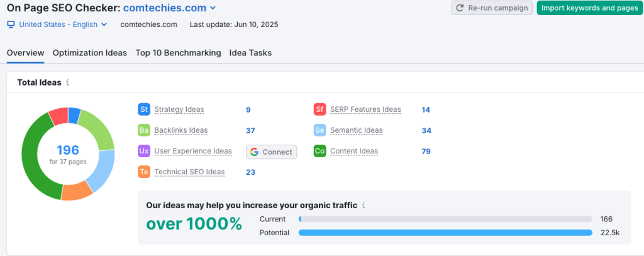Click the User Experience 'Ux' icon
The image size is (644, 256).
[144, 151]
